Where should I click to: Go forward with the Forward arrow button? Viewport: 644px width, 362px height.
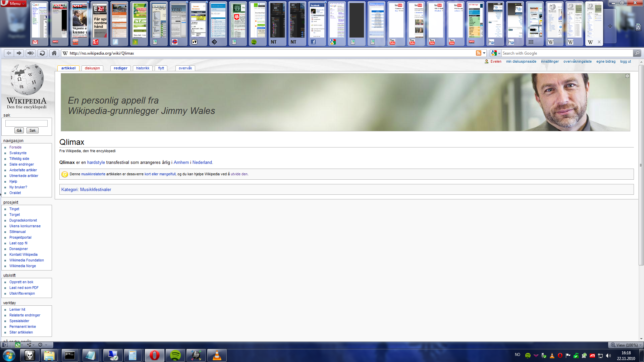[x=19, y=53]
